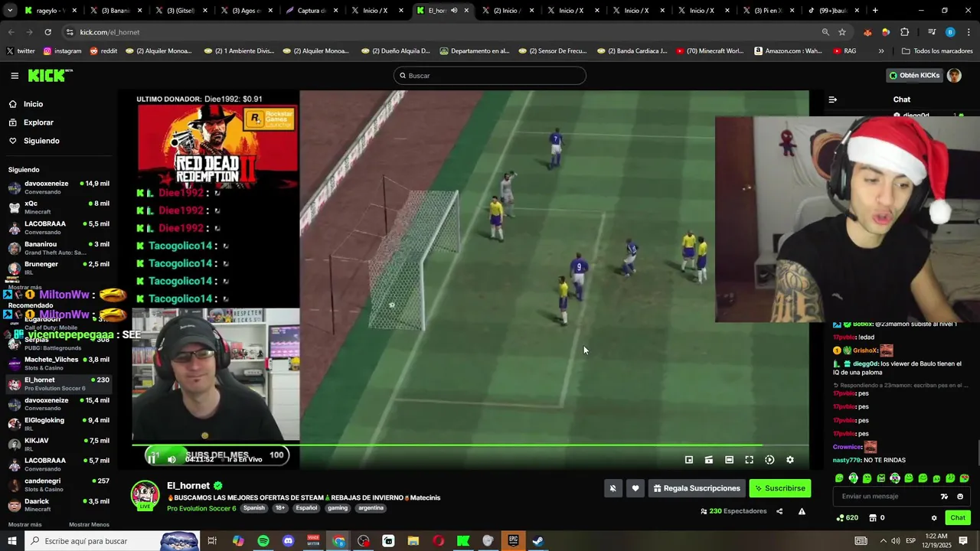Open chat settings gear near Chat button
Screen dimensions: 980x551
click(934, 518)
